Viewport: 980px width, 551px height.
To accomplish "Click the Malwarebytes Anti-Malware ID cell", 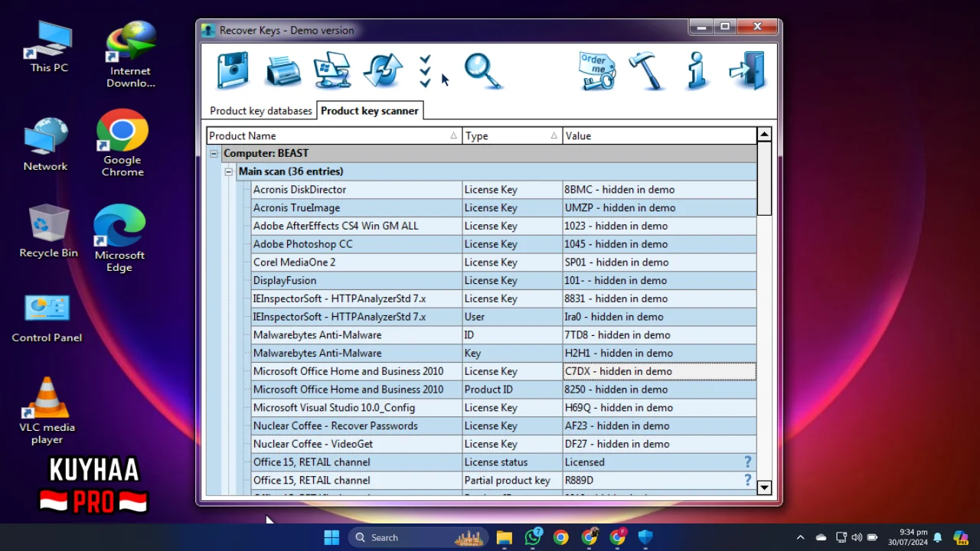I will [512, 335].
